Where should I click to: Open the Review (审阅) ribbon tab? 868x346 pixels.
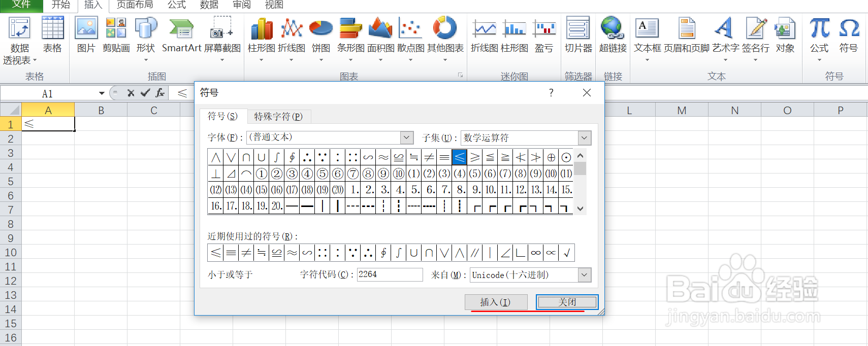242,5
